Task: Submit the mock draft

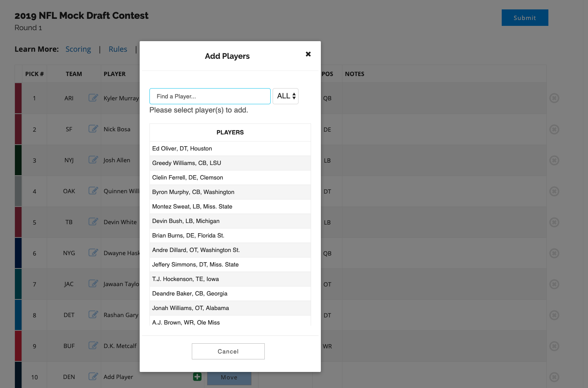Action: 525,18
